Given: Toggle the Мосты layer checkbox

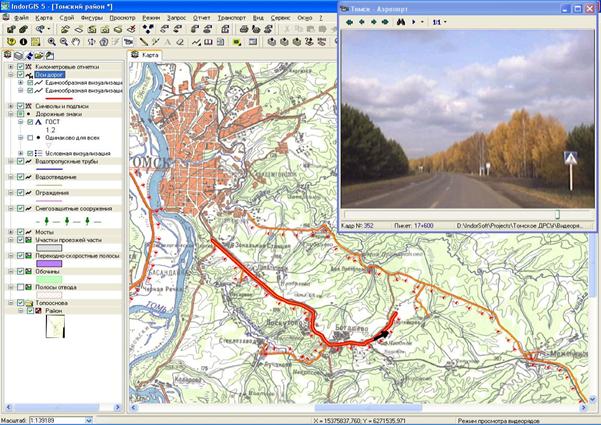Looking at the screenshot, I should click(x=19, y=232).
